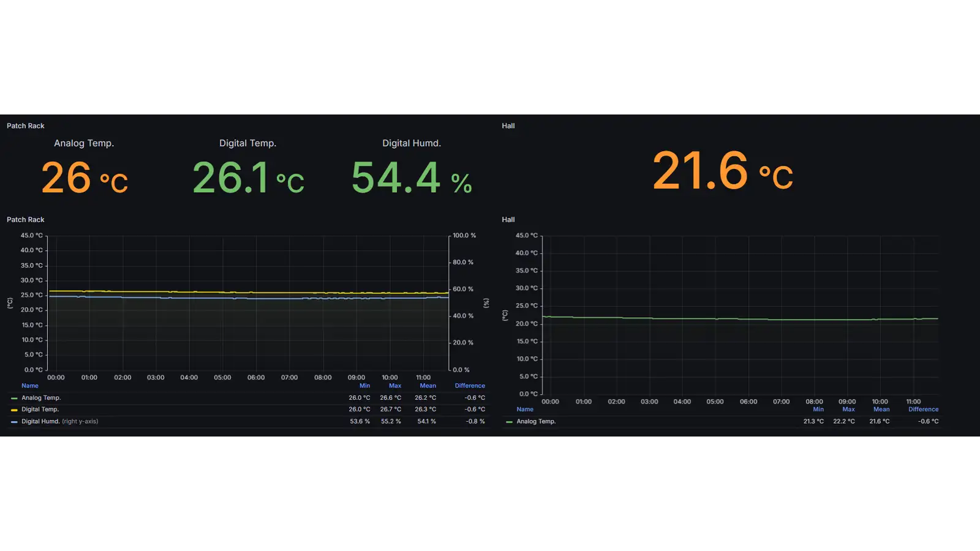The height and width of the screenshot is (551, 980).
Task: Toggle Digital Temp. series in legend
Action: coord(40,410)
